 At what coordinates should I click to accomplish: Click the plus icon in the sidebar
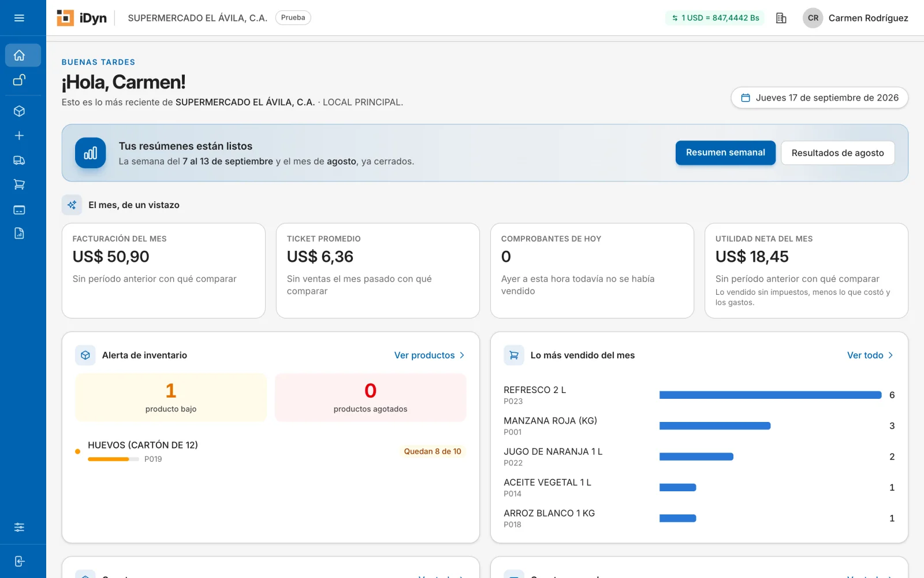(19, 135)
